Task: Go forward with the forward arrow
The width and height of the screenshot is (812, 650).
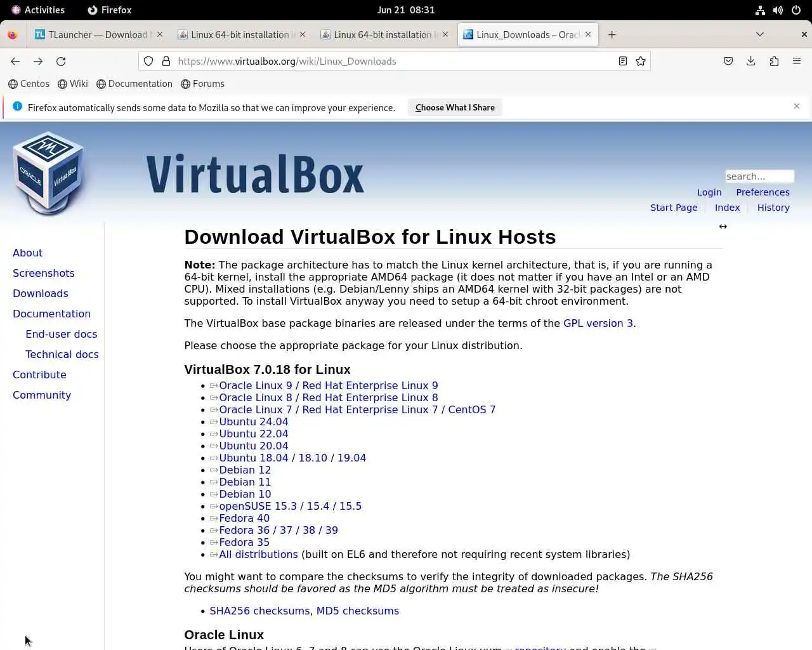Action: coord(38,61)
